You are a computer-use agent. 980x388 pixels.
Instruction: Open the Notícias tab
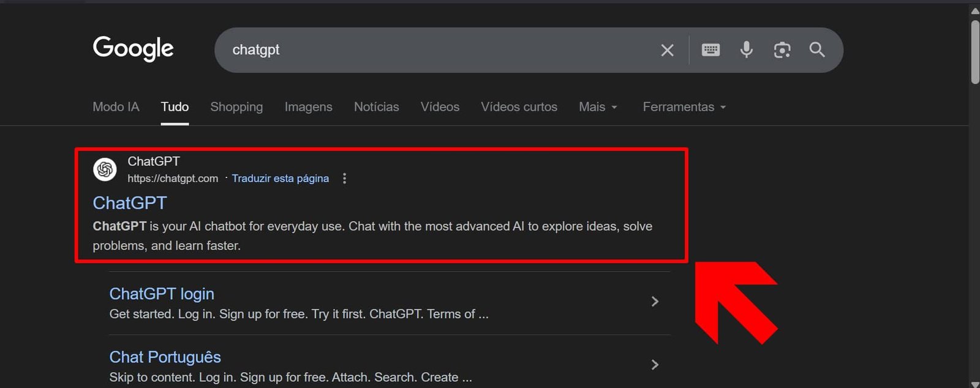click(376, 107)
